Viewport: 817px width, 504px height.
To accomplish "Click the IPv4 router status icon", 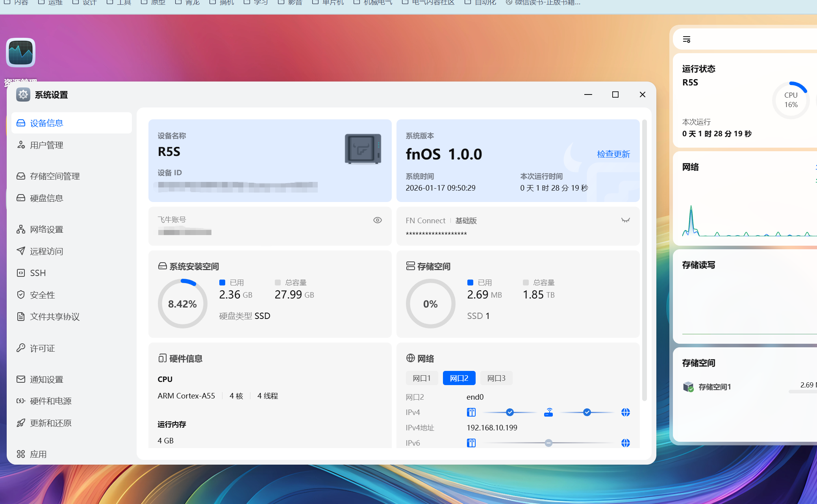I will click(548, 412).
